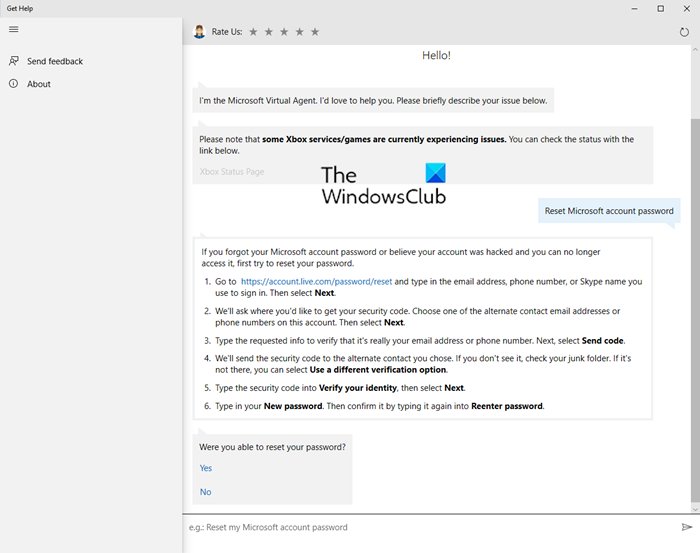
Task: Click the Microsoft Virtual Agent intro message
Action: 373,100
